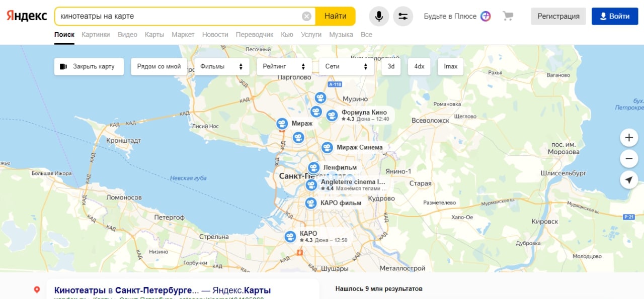Open the search settings sliders icon
Screen dimensions: 644x299
pyautogui.click(x=403, y=16)
